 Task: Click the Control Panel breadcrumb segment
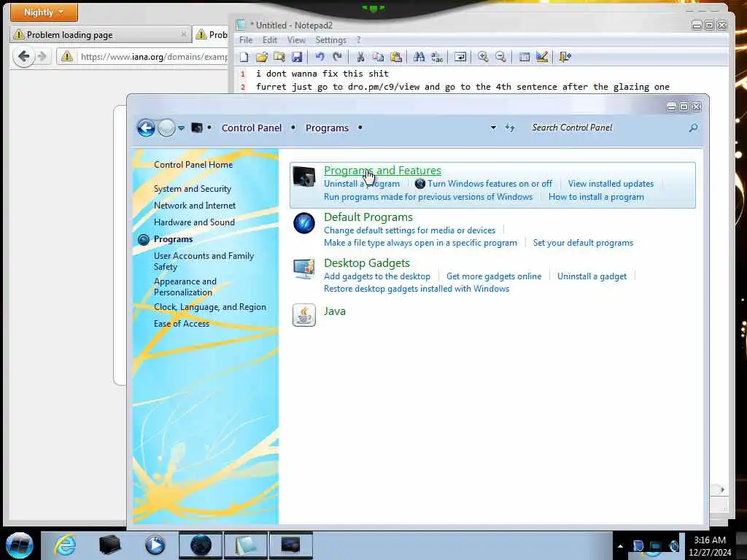(x=252, y=128)
